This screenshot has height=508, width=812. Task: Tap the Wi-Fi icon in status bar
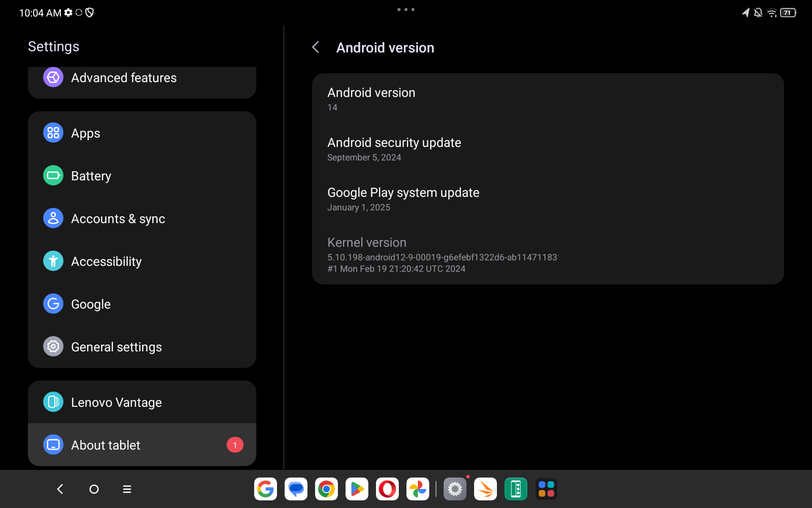(772, 13)
